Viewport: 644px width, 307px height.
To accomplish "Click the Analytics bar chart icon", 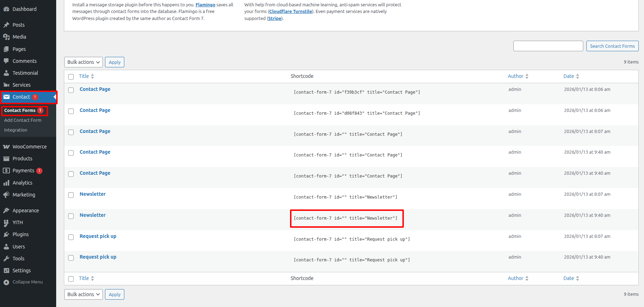I will click(x=6, y=183).
